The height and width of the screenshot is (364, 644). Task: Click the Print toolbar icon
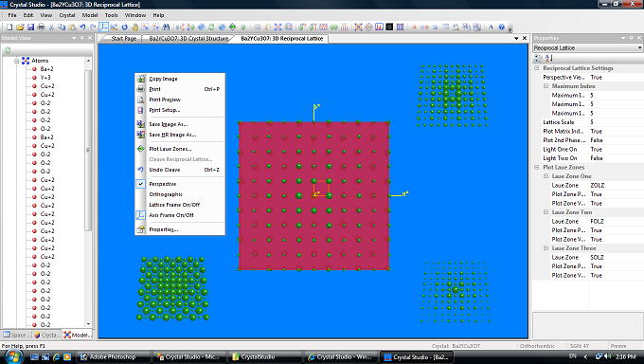[41, 27]
